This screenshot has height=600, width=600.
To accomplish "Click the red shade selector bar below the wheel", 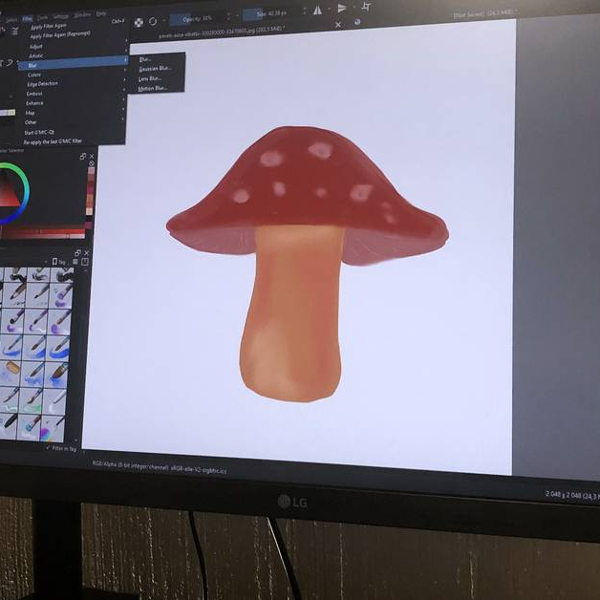I will point(43,232).
